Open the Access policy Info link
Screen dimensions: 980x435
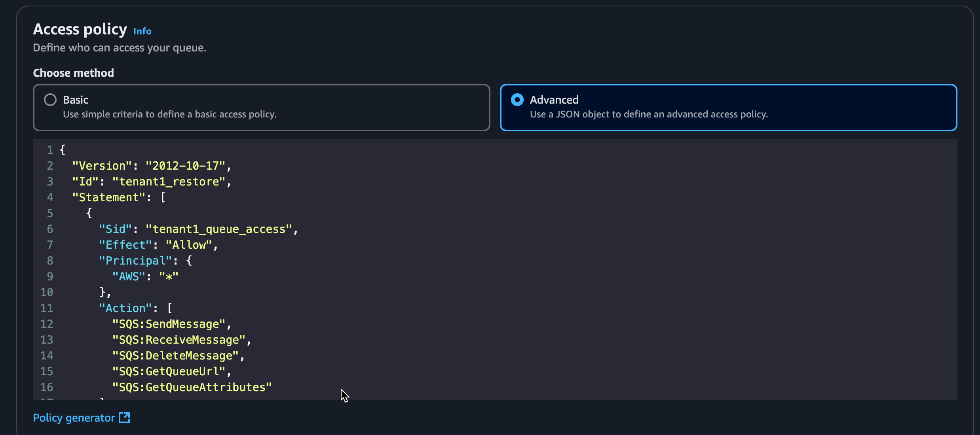tap(142, 31)
